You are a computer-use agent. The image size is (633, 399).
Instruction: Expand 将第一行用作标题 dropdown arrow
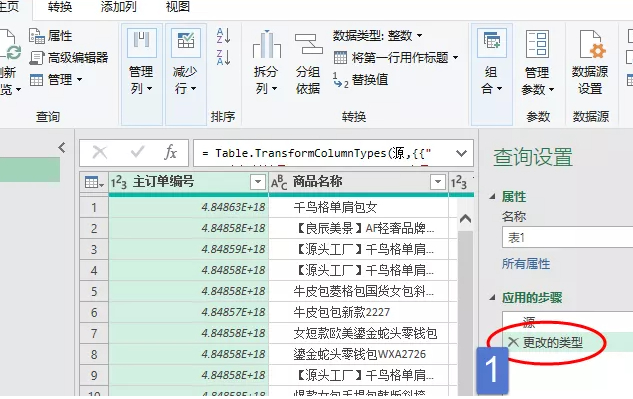[456, 57]
